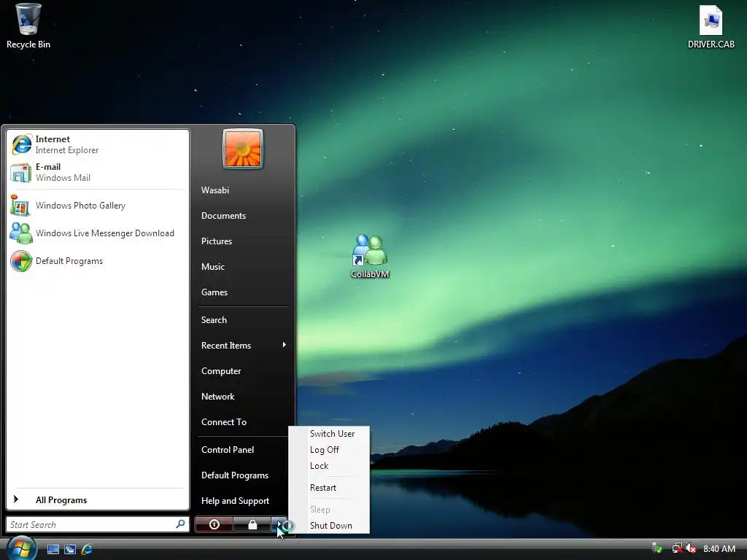This screenshot has width=747, height=560.
Task: Launch Internet Explorer from Start menu
Action: (x=98, y=144)
